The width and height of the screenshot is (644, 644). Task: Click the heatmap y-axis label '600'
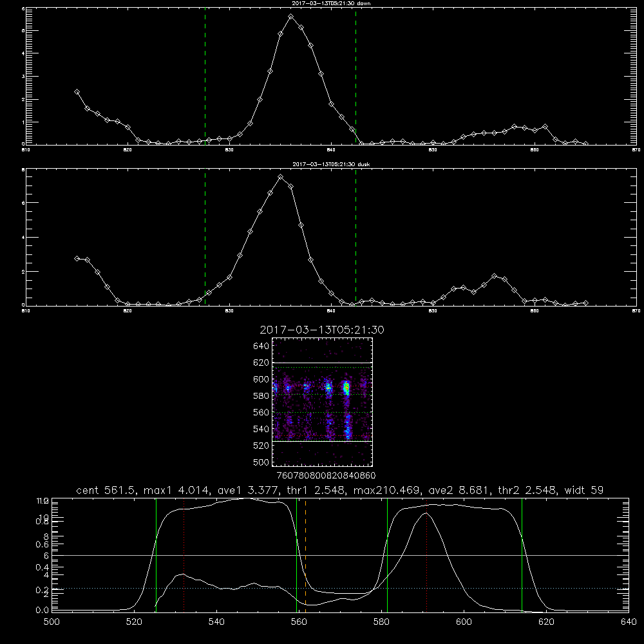[261, 379]
